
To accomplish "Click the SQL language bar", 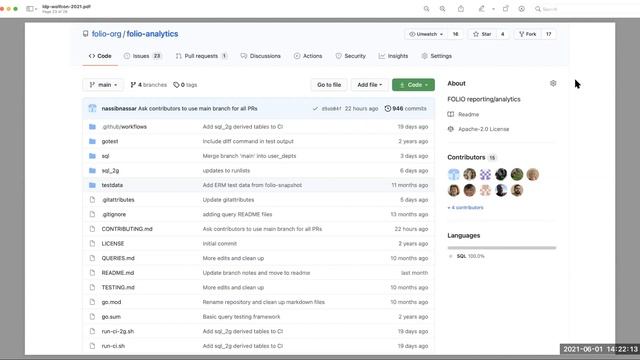I will [502, 248].
